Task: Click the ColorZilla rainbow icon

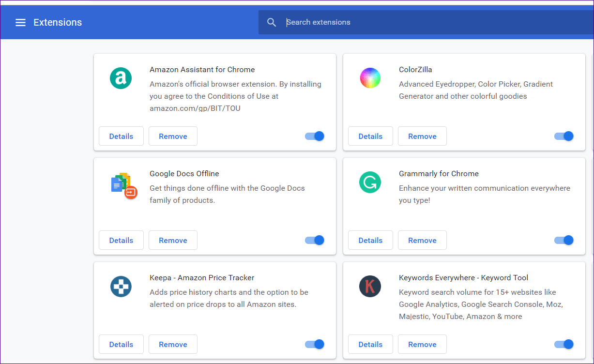Action: 370,78
